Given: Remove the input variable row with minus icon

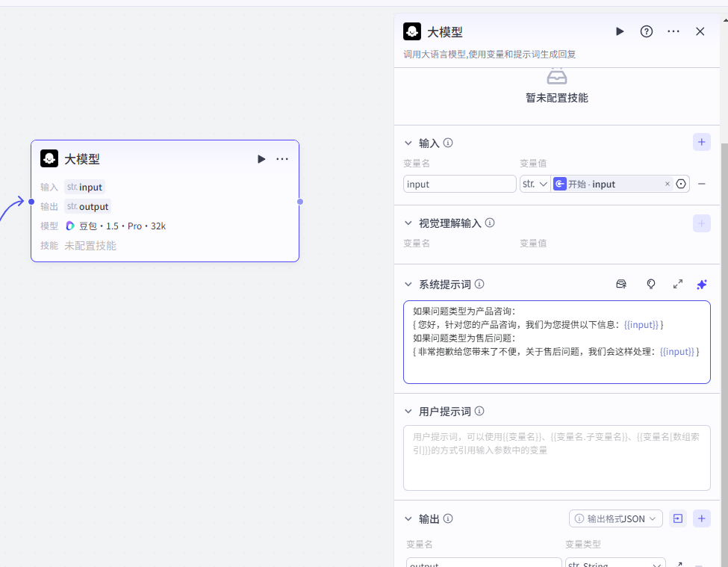Looking at the screenshot, I should point(702,184).
